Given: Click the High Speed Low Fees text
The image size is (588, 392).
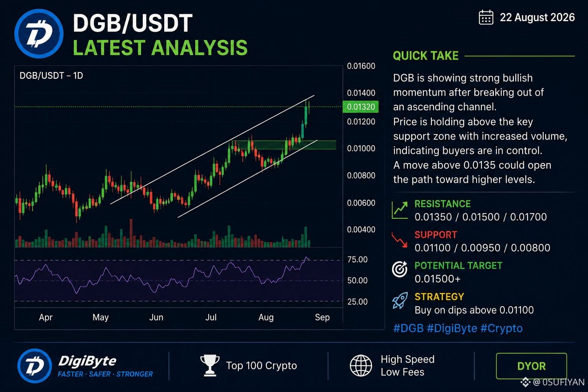Looking at the screenshot, I should coord(407,366).
